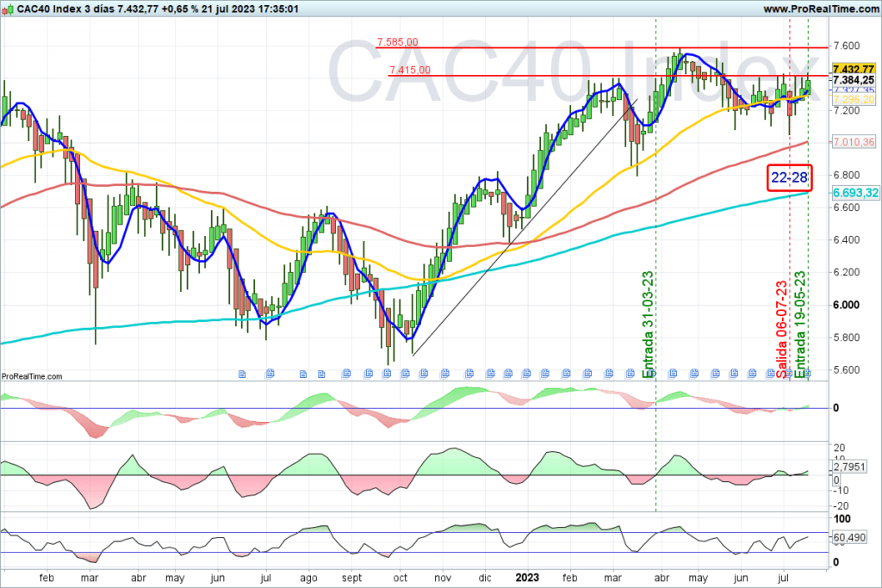Open the www.ProRealTime.com link at top right

(821, 9)
